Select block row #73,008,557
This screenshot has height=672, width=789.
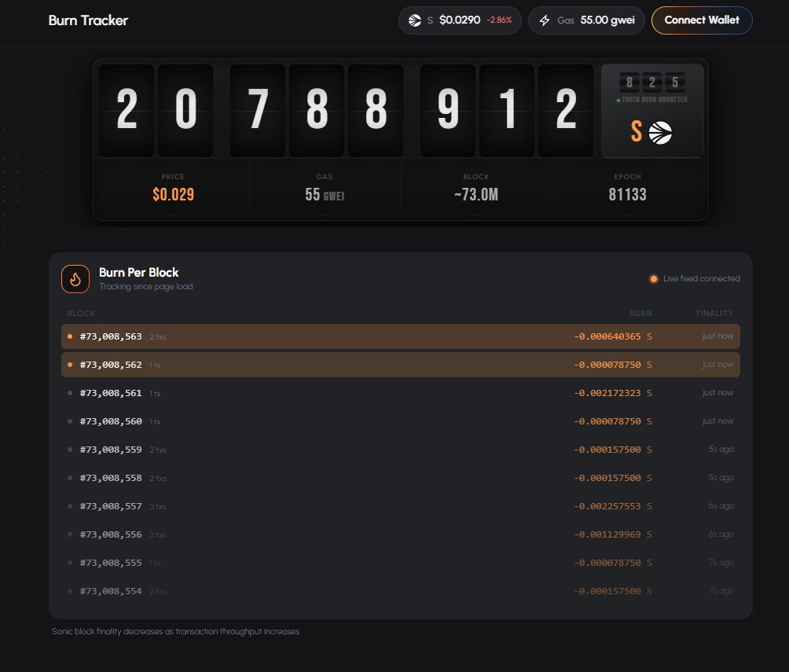tap(401, 506)
